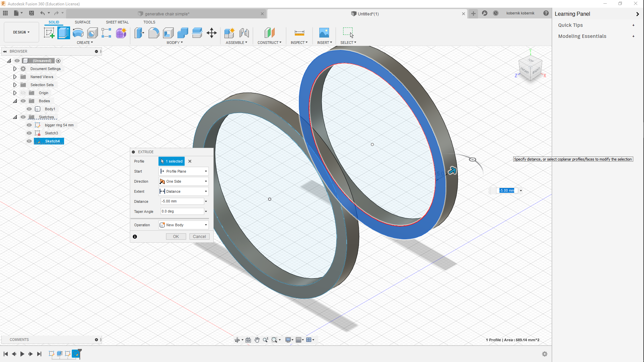Click the Move/Copy tool icon
The height and width of the screenshot is (362, 644).
(211, 33)
